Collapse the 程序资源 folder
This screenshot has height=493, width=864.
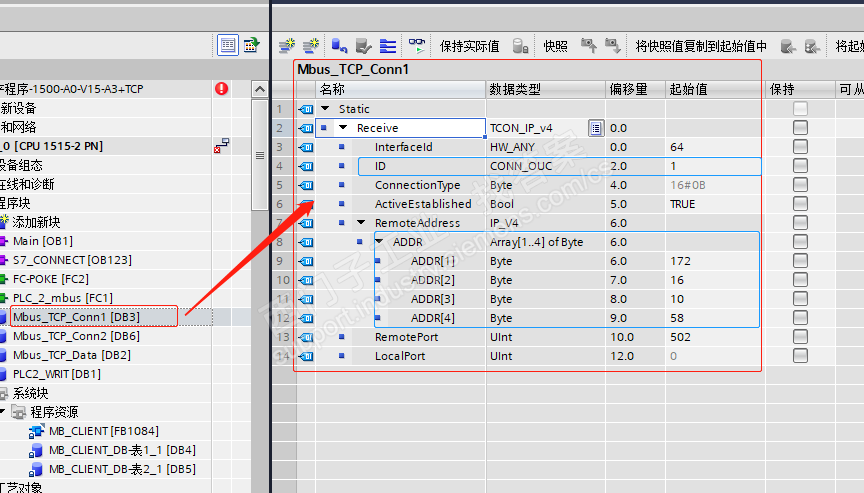click(x=3, y=411)
